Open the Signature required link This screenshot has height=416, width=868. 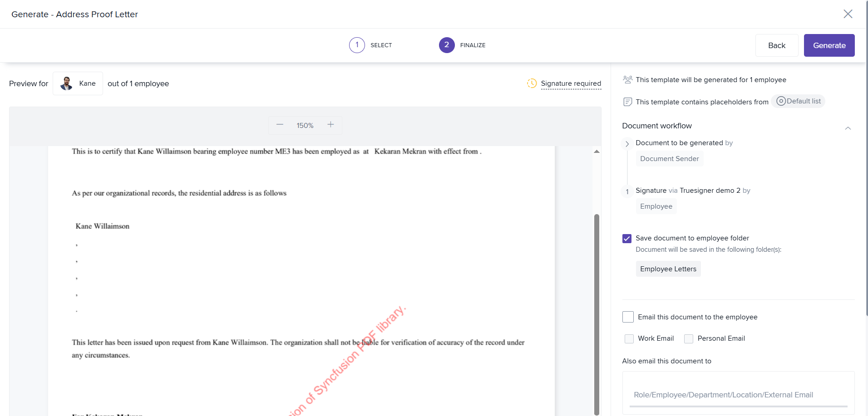(x=571, y=83)
